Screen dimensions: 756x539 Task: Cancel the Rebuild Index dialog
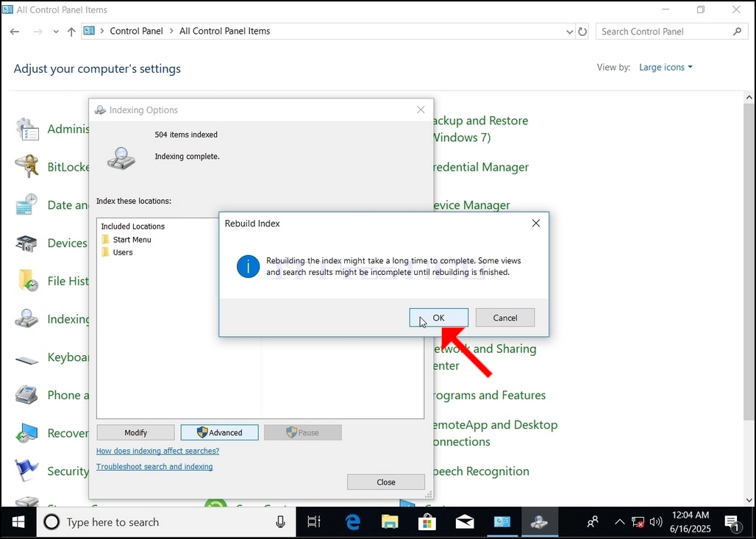point(504,318)
